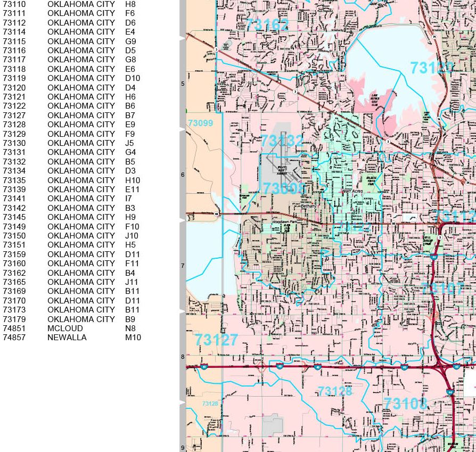Click the 73107 label on the map
Screen dimensions: 476x452
pyautogui.click(x=442, y=288)
